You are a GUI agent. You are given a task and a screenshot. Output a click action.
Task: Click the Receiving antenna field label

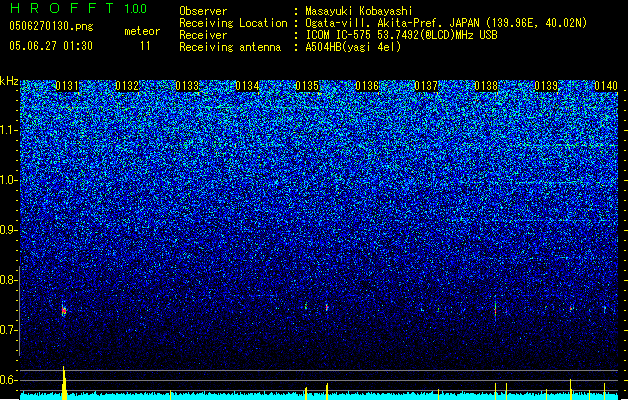point(230,47)
